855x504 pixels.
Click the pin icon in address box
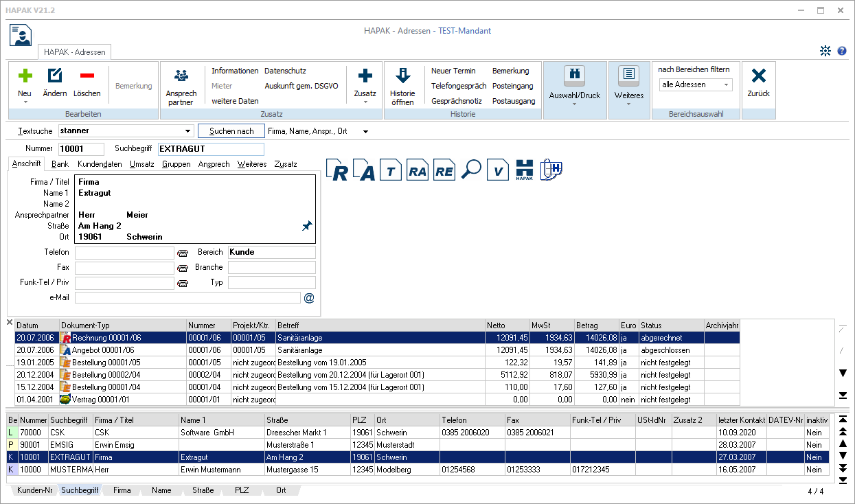(x=307, y=226)
